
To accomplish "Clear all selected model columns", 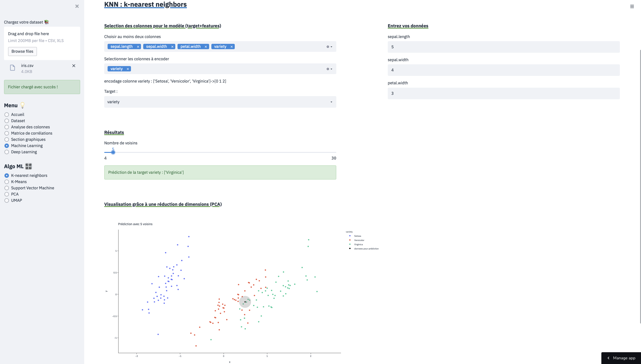I will click(x=327, y=47).
